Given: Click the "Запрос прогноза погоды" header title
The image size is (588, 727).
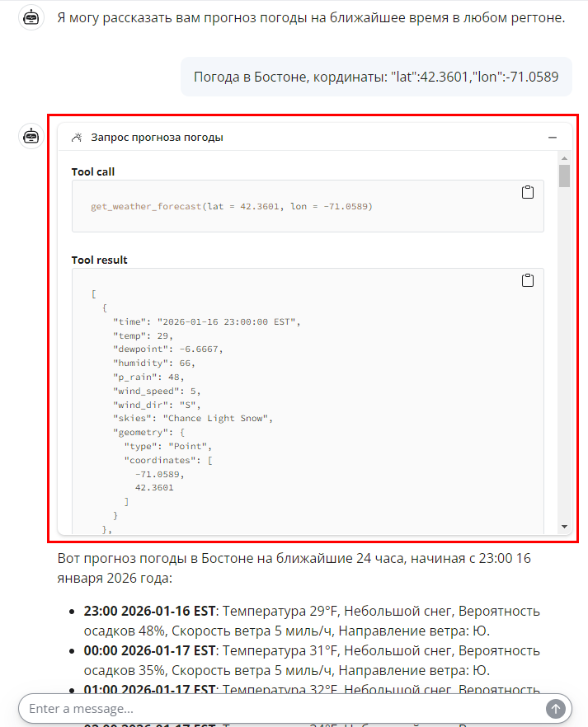Looking at the screenshot, I should coord(157,138).
